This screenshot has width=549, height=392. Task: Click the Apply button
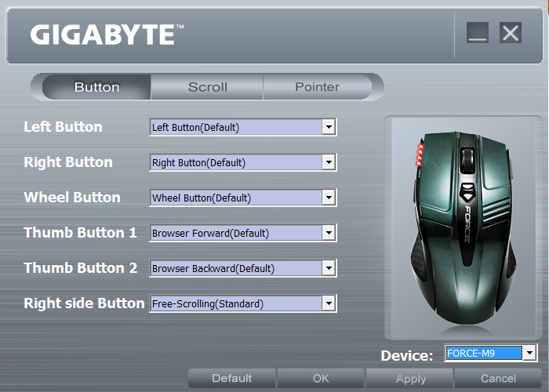[x=410, y=379]
